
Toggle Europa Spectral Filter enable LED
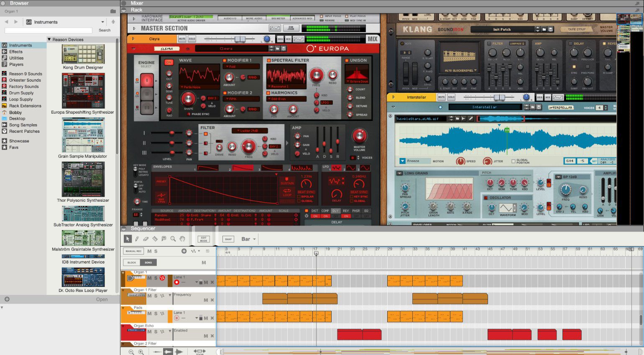point(268,61)
